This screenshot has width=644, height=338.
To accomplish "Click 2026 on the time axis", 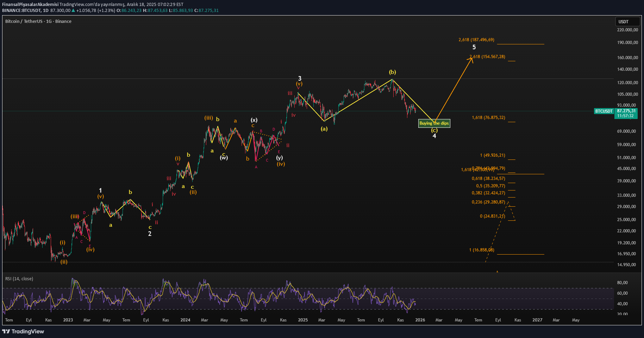I will tap(420, 320).
